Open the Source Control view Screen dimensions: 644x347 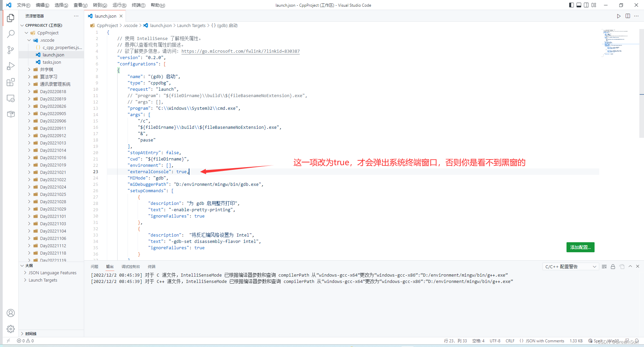(11, 50)
